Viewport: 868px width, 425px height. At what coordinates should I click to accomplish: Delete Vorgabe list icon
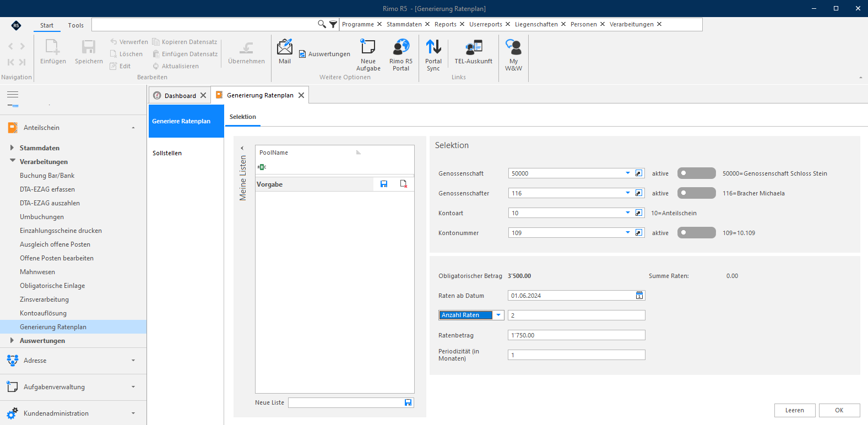(404, 184)
